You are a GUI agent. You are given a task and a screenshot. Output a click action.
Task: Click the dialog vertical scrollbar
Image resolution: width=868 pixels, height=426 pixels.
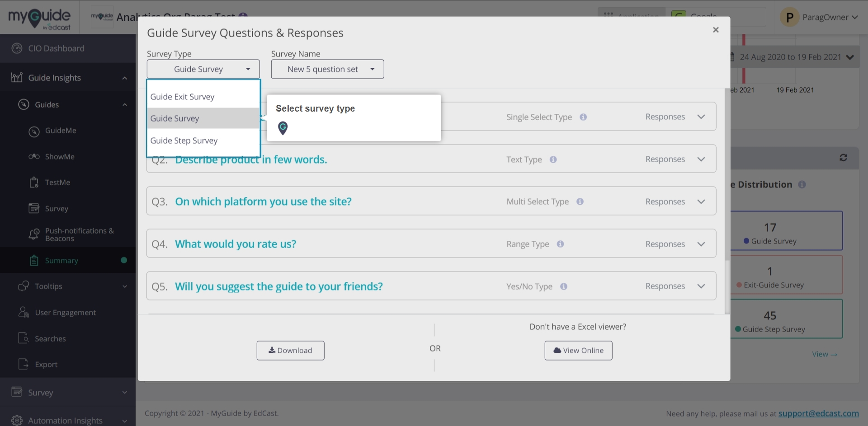(727, 174)
